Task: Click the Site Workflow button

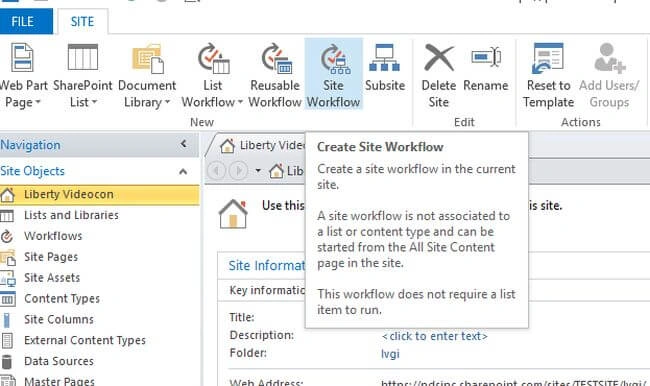Action: pyautogui.click(x=333, y=74)
